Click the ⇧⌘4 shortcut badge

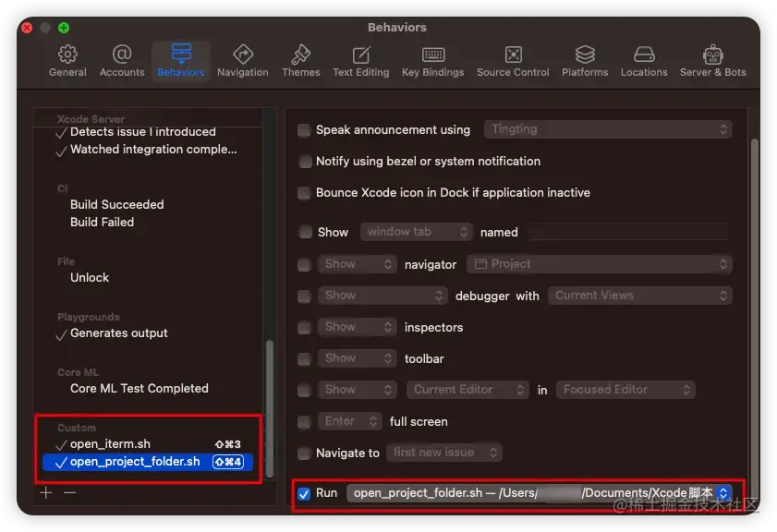[228, 462]
